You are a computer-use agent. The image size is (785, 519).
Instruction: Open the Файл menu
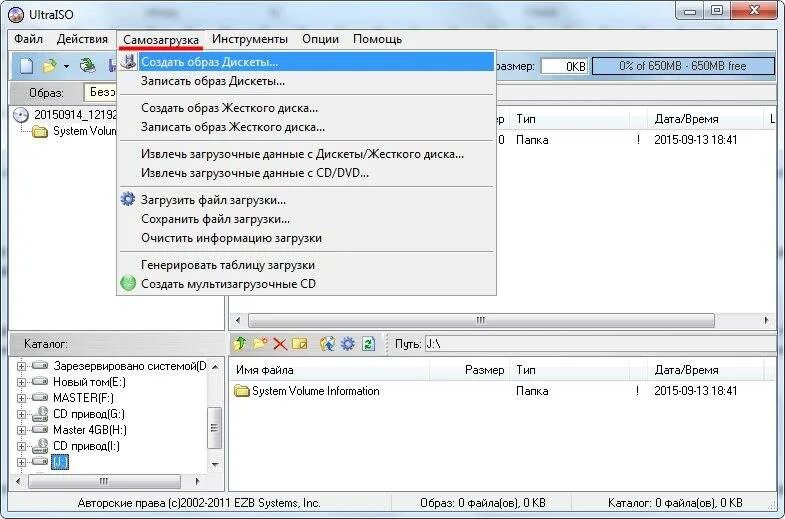(x=28, y=39)
